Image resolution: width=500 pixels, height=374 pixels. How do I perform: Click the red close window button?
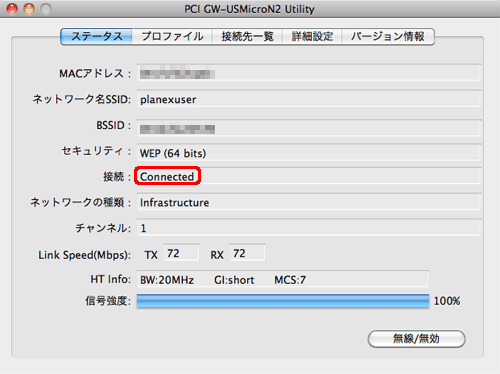pos(12,9)
